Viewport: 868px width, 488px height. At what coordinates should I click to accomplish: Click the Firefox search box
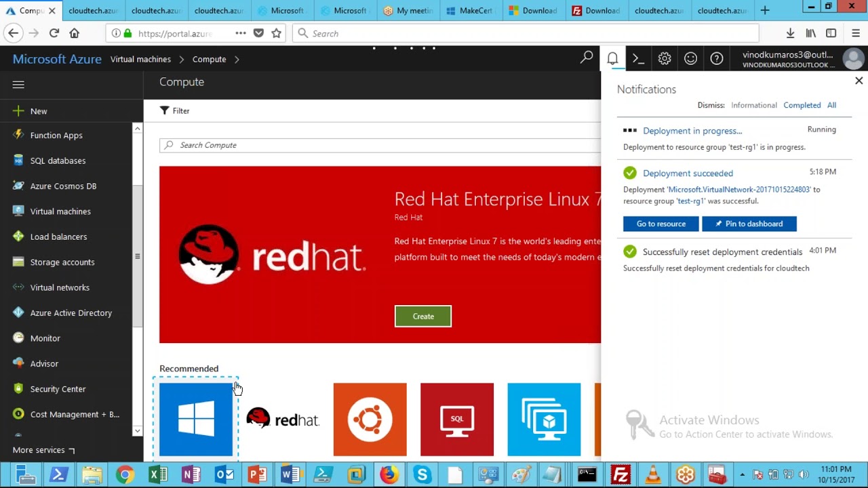pyautogui.click(x=526, y=33)
